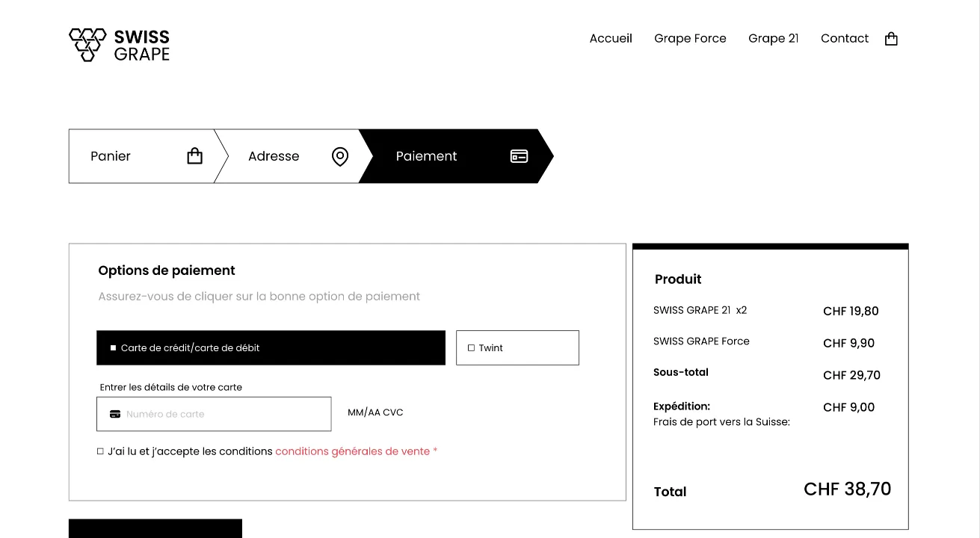Select the Paiement step label
980x538 pixels.
pyautogui.click(x=426, y=156)
